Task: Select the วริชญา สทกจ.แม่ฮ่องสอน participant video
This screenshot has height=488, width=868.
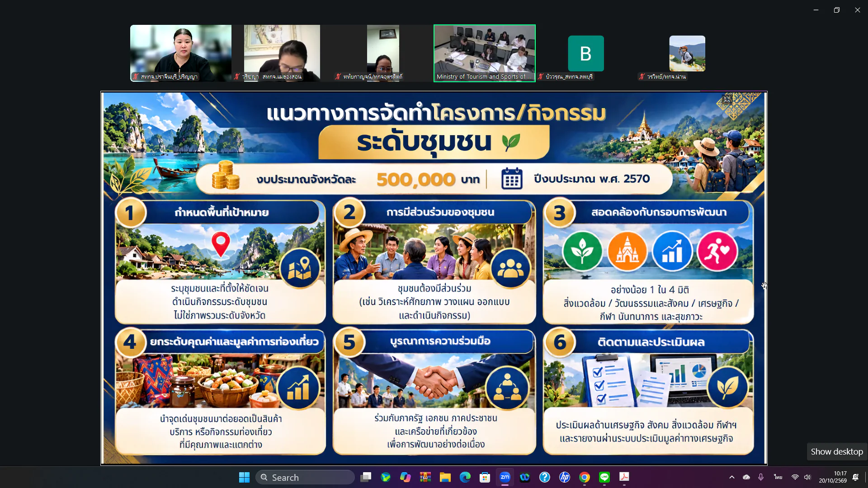Action: click(282, 53)
